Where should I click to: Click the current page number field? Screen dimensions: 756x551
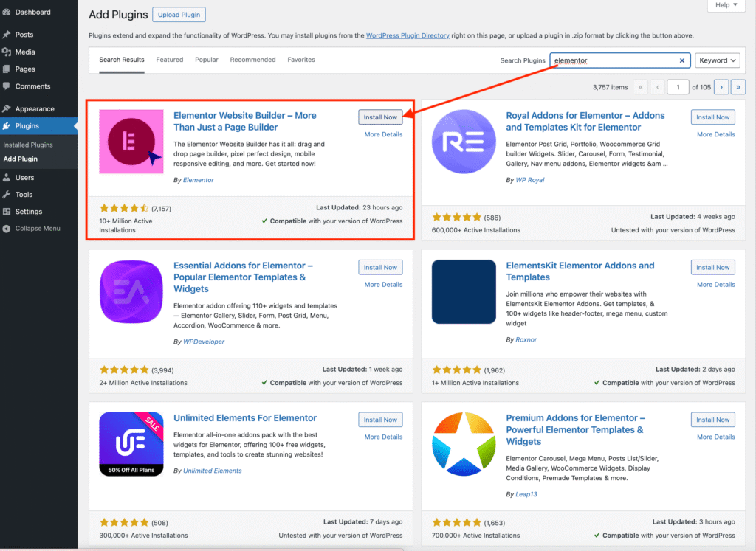click(677, 87)
